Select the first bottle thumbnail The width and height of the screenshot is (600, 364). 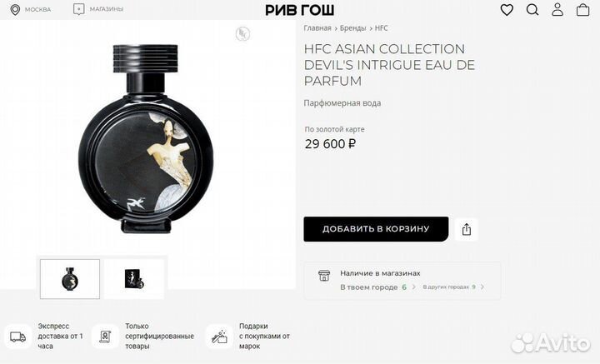(70, 279)
